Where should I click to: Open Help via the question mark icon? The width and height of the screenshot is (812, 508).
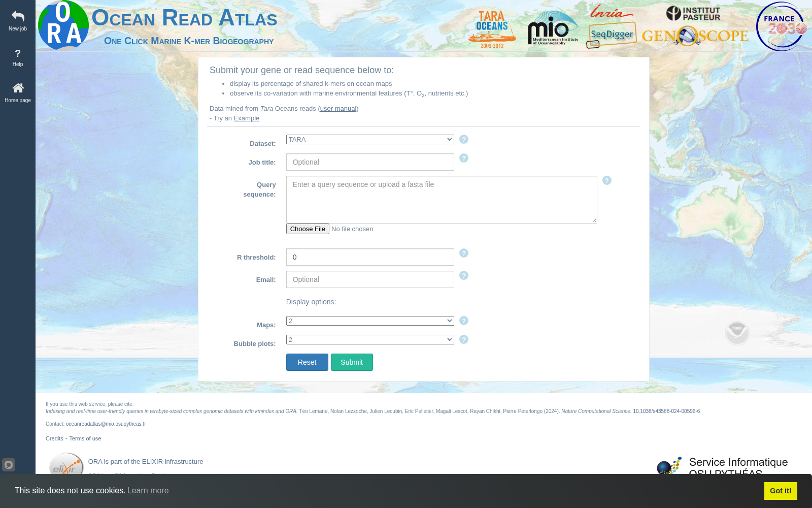pos(18,53)
